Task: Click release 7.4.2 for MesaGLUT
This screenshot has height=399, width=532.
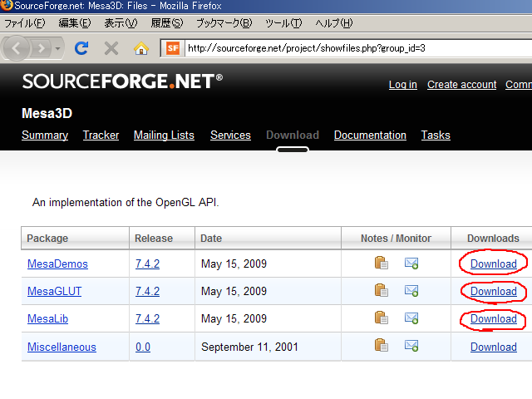Action: (147, 292)
